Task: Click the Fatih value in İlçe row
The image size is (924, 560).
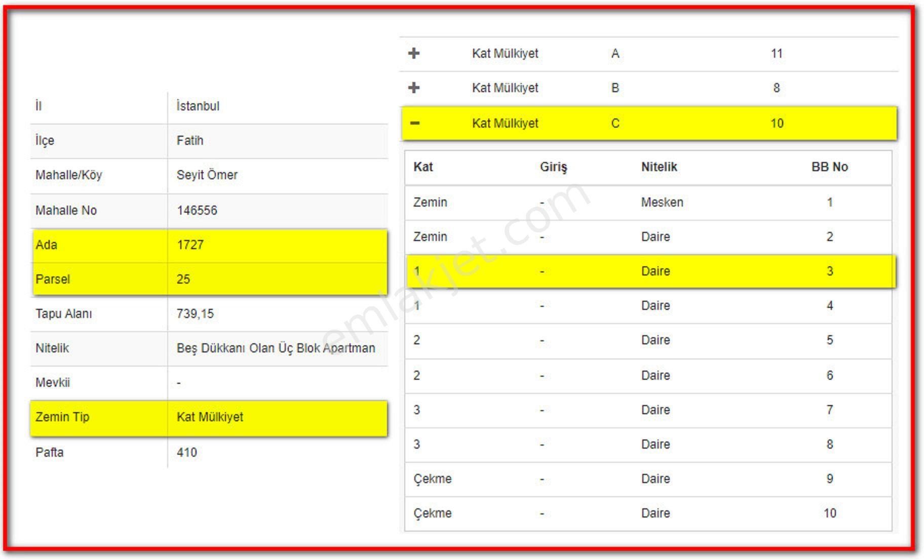Action: click(x=189, y=141)
